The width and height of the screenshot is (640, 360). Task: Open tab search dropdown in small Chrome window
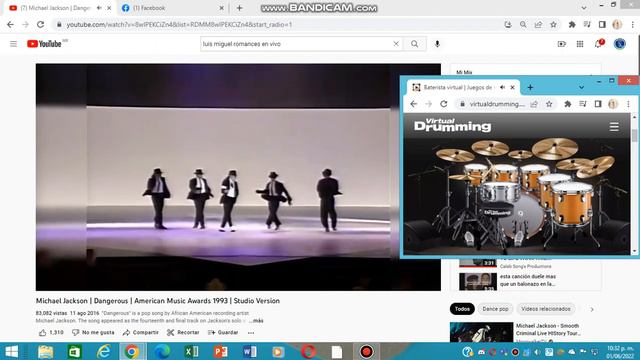[581, 87]
